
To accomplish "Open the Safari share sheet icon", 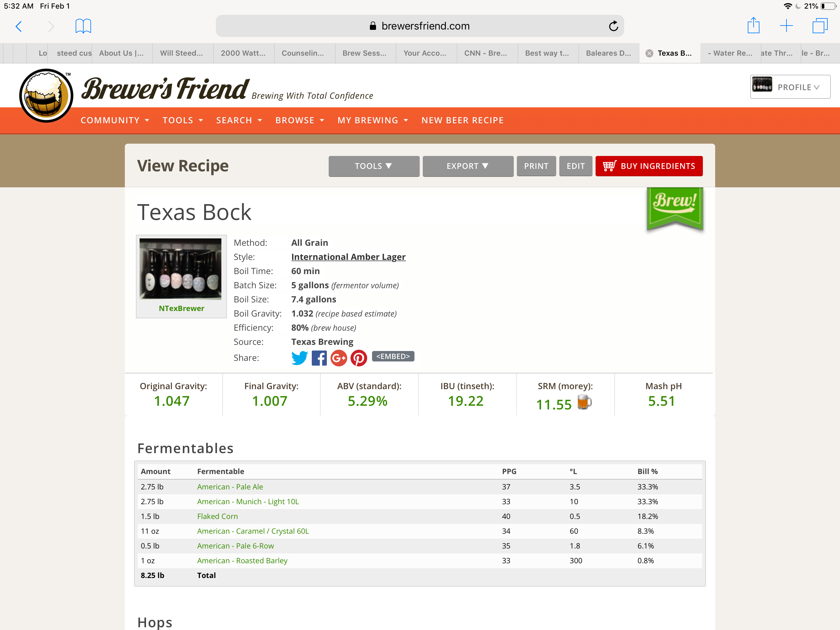I will pos(753,26).
